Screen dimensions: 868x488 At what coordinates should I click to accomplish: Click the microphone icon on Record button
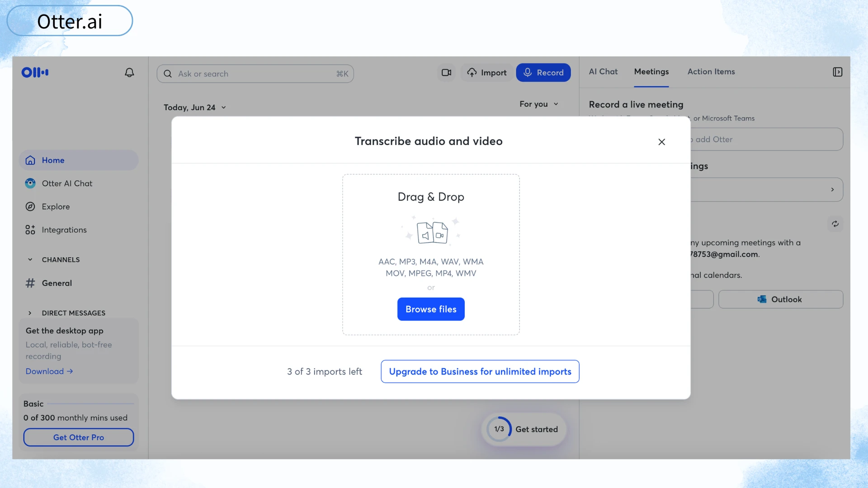527,72
